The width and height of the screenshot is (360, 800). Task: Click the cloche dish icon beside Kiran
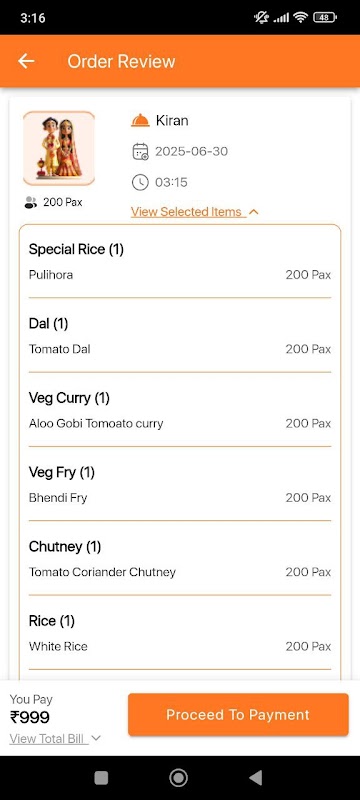click(x=140, y=121)
